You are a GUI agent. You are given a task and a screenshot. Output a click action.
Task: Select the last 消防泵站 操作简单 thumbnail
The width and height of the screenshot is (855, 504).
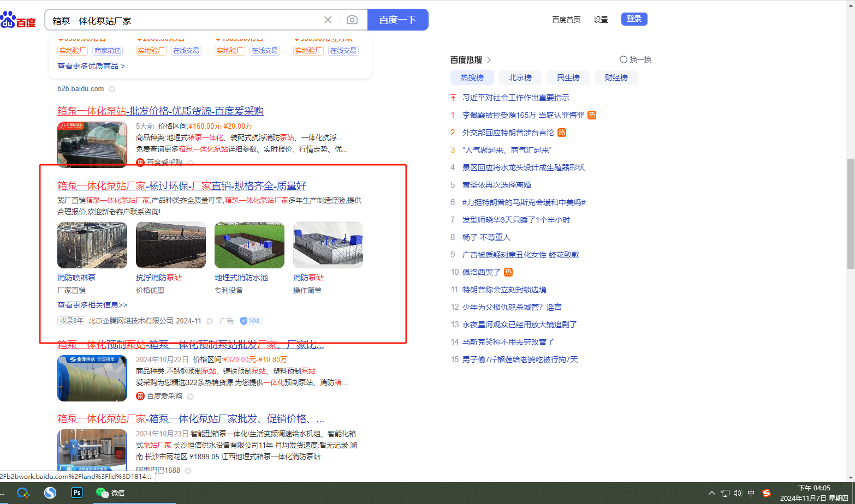328,245
